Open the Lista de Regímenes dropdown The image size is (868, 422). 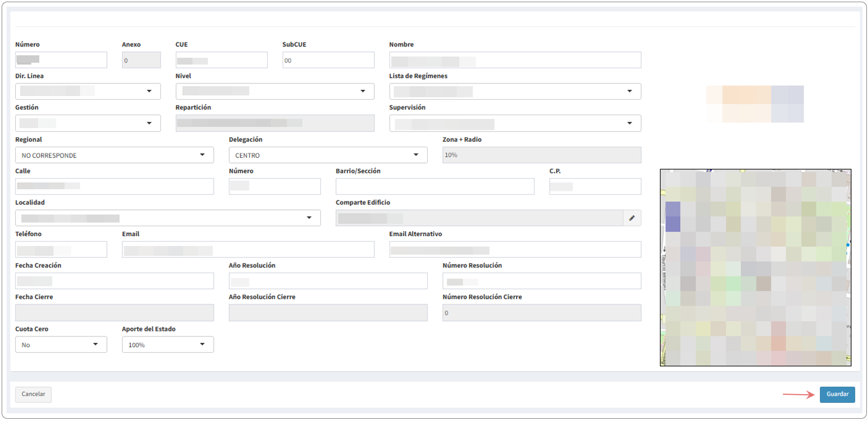(514, 92)
